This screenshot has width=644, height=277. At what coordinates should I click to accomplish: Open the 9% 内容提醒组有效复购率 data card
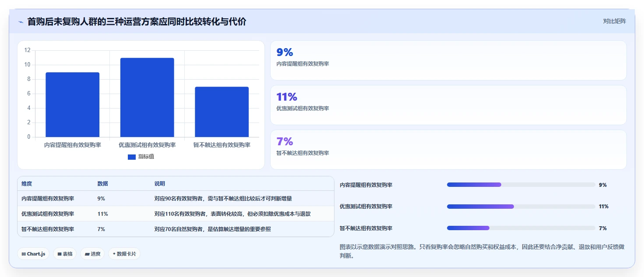point(448,60)
